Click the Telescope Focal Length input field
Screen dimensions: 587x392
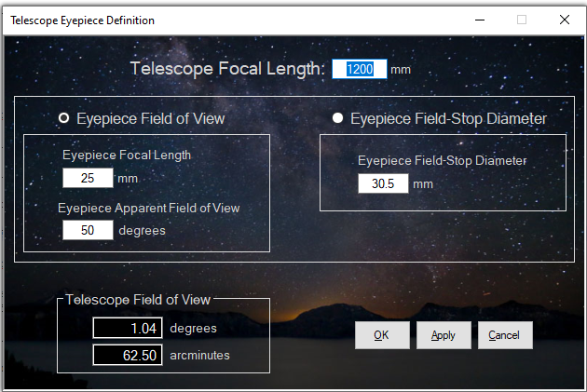[360, 69]
